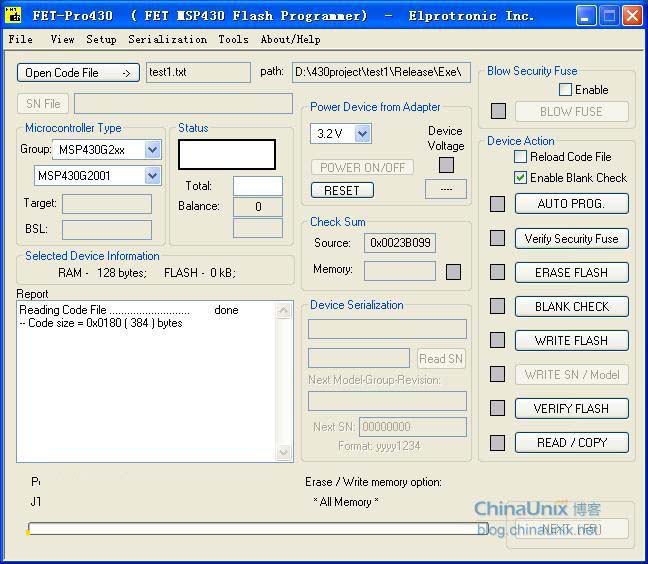The height and width of the screenshot is (564, 648).
Task: Click the Check Sum Source value field
Action: coord(400,243)
